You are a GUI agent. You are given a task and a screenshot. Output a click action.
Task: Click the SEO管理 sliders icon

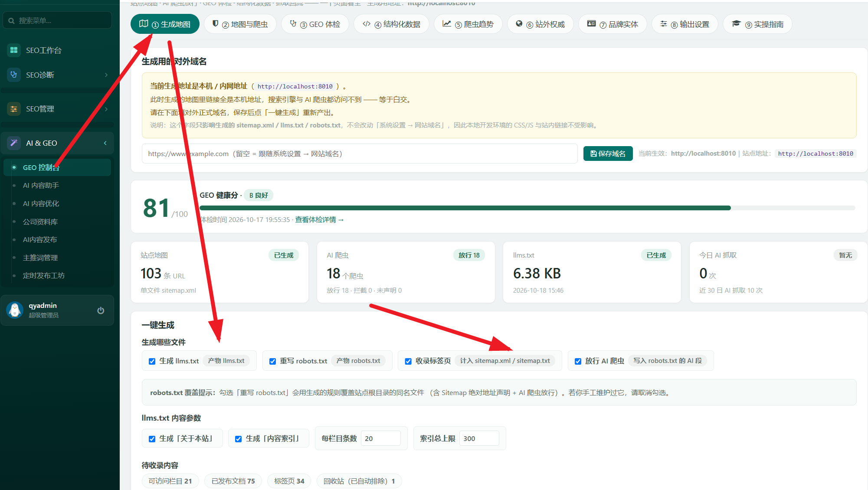(14, 108)
